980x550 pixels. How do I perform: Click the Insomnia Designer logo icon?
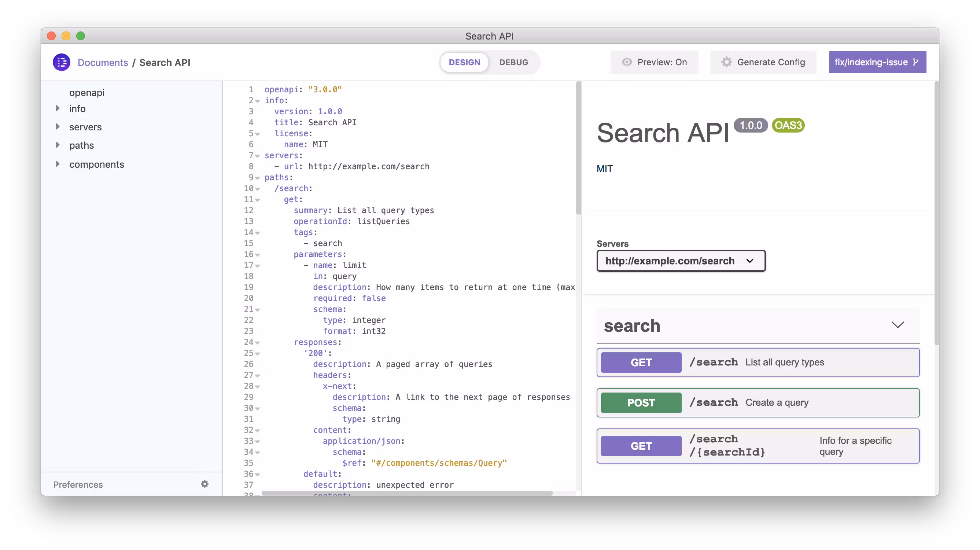point(61,62)
